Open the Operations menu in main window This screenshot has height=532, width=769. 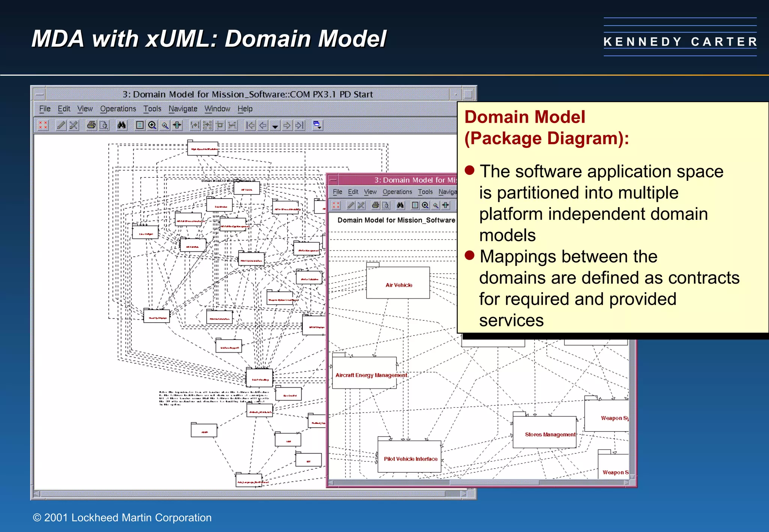pos(118,109)
